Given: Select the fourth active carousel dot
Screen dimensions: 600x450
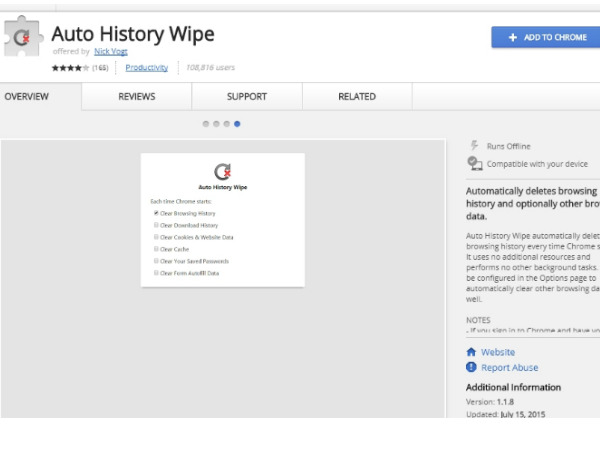Looking at the screenshot, I should point(237,124).
